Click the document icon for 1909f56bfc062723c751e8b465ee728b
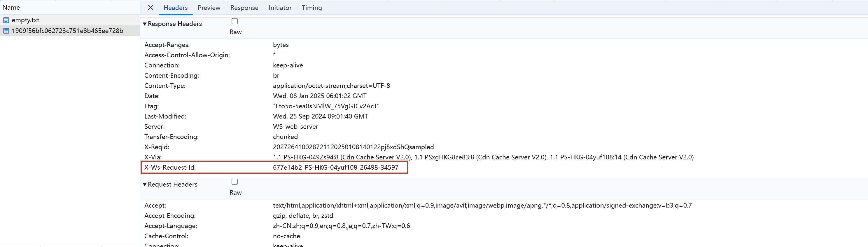 (6, 31)
